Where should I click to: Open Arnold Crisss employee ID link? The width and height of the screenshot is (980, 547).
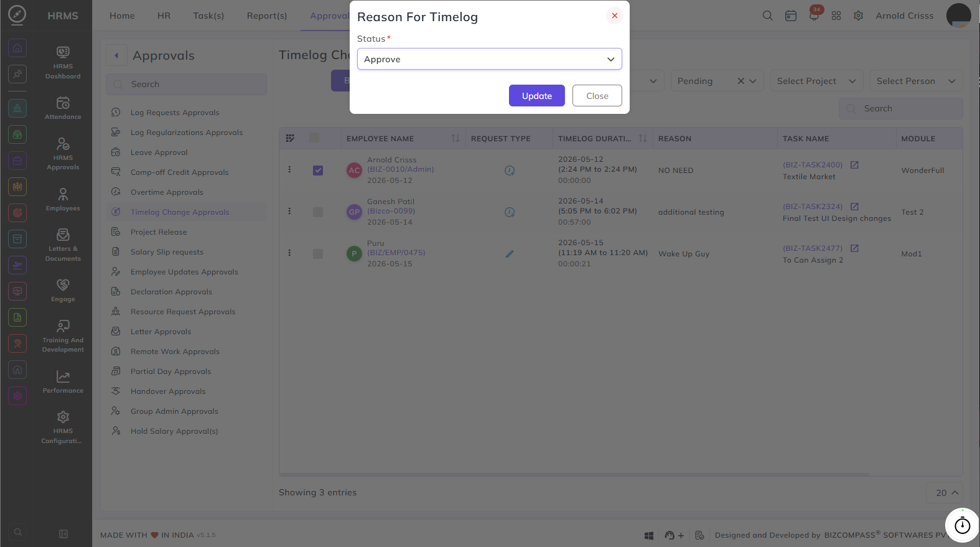point(401,169)
